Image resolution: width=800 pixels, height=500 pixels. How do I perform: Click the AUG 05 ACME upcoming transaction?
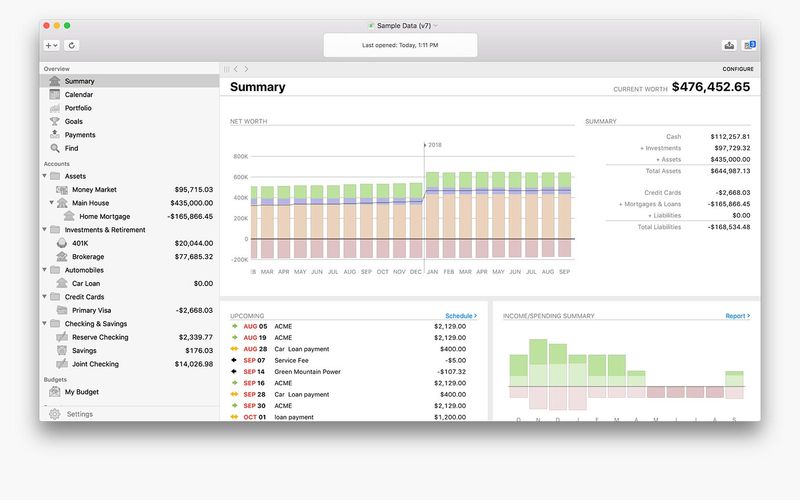(348, 327)
